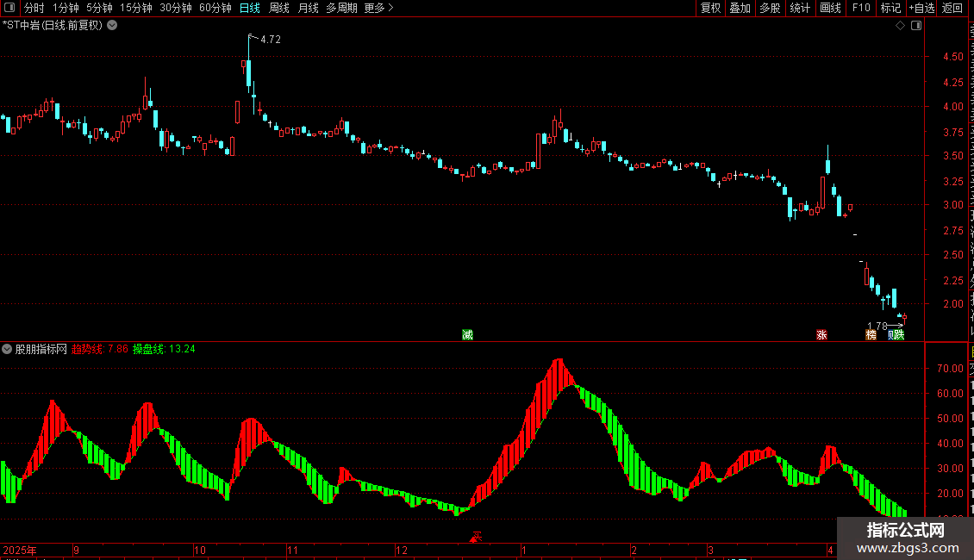Expand the 更多 periods chevron
The width and height of the screenshot is (974, 560).
tap(390, 8)
